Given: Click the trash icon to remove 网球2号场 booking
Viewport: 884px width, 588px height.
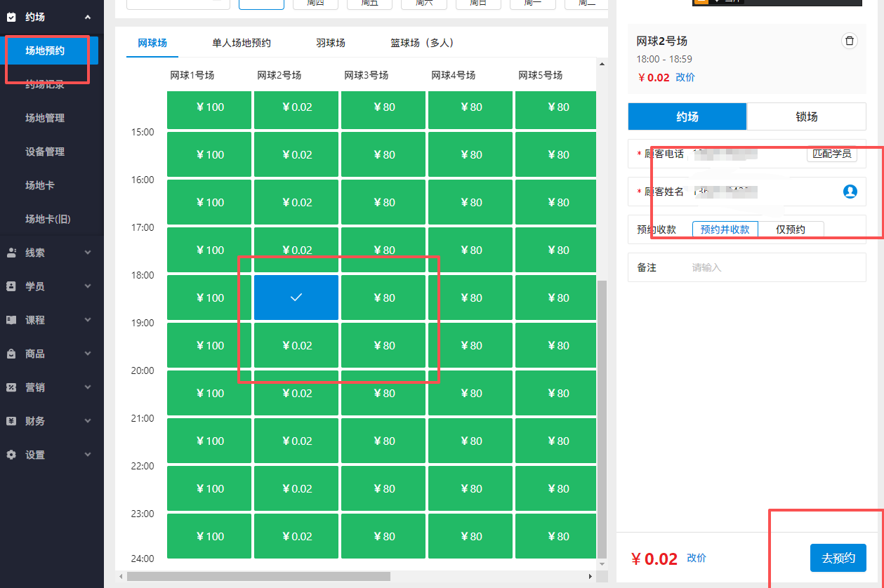Looking at the screenshot, I should coord(850,41).
